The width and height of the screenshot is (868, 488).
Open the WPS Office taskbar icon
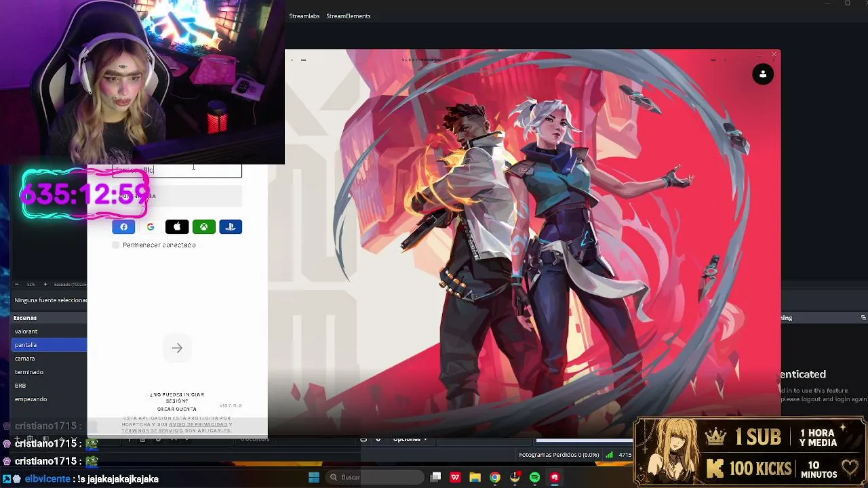coord(455,477)
